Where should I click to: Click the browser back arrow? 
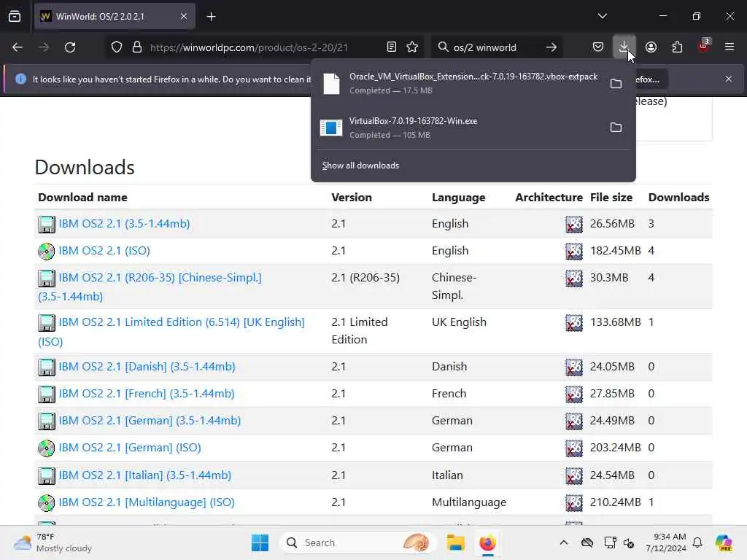coord(18,47)
